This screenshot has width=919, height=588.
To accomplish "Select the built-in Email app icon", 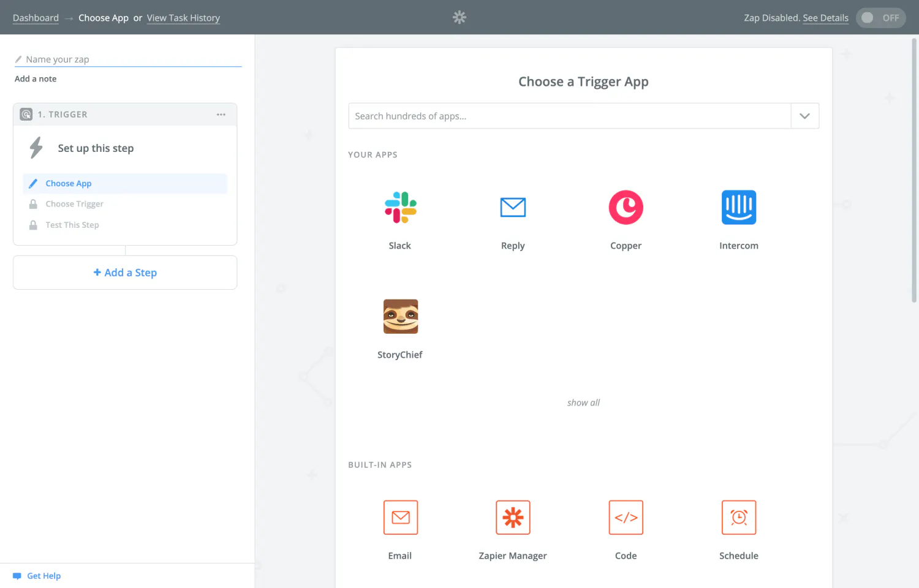I will point(400,517).
